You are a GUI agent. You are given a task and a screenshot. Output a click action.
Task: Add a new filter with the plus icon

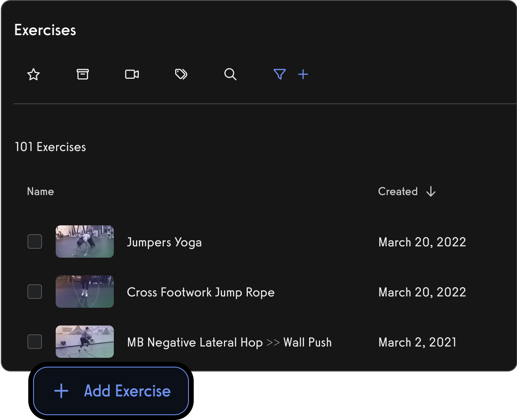[303, 74]
